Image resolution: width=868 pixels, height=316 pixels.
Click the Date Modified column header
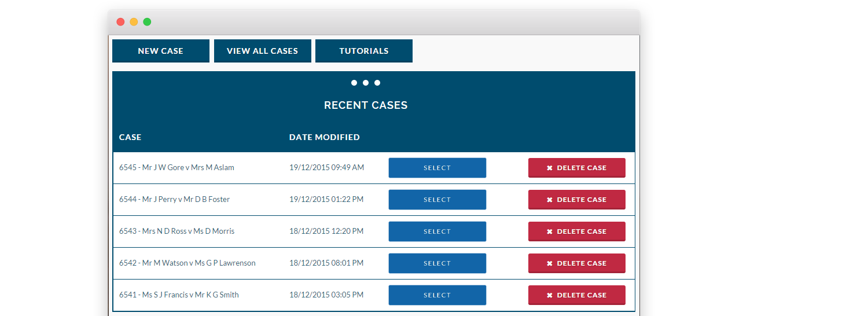[324, 137]
